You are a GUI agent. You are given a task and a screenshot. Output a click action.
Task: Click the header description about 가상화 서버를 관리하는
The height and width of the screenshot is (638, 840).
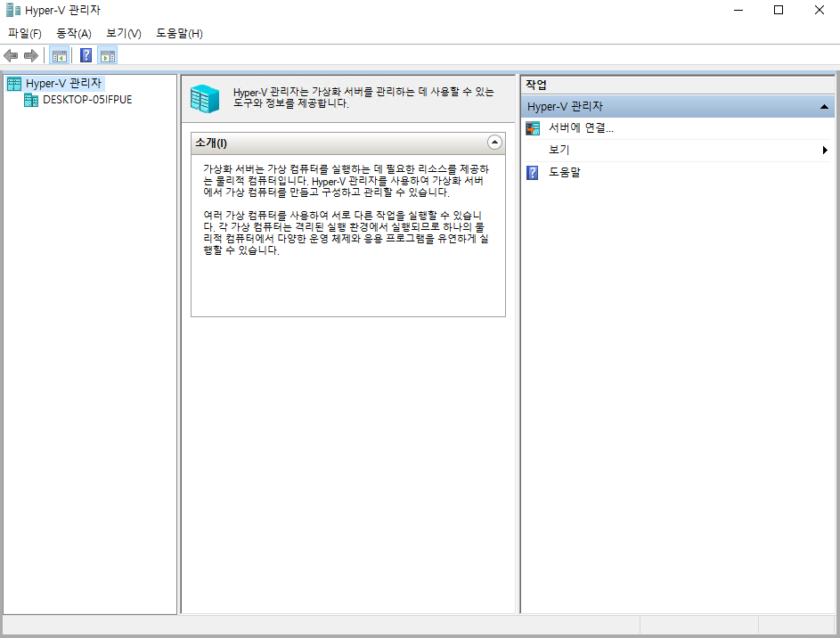[x=363, y=97]
